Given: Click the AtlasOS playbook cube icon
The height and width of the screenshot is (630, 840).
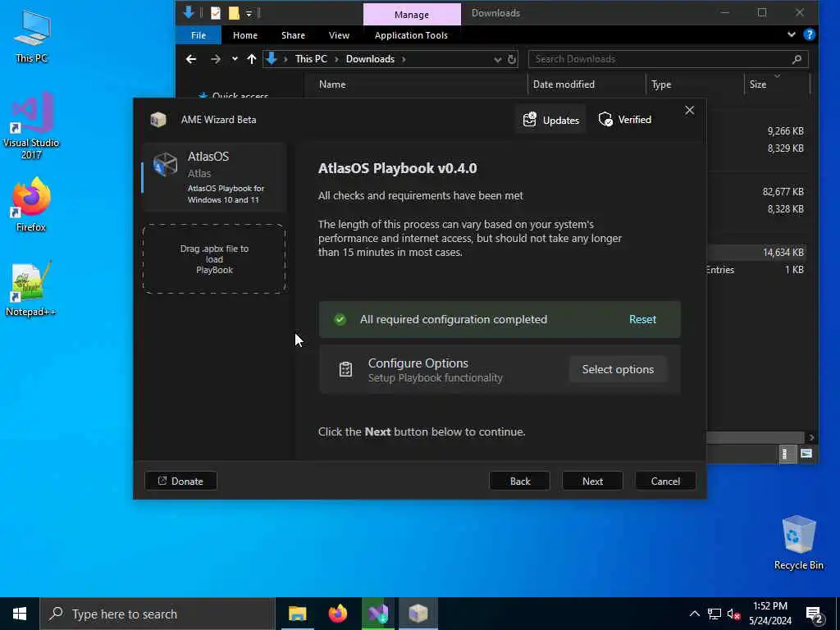Looking at the screenshot, I should point(165,164).
